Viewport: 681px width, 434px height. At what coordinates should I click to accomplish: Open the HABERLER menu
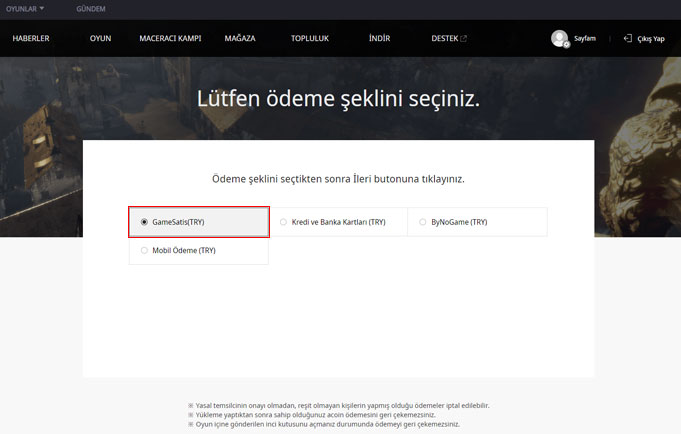click(x=31, y=39)
